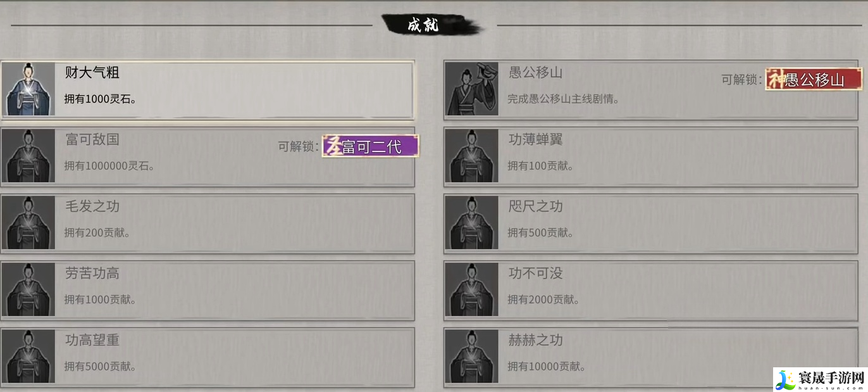Image resolution: width=868 pixels, height=392 pixels.
Task: Select the 拥有200贡献 achievement entry
Action: point(208,224)
